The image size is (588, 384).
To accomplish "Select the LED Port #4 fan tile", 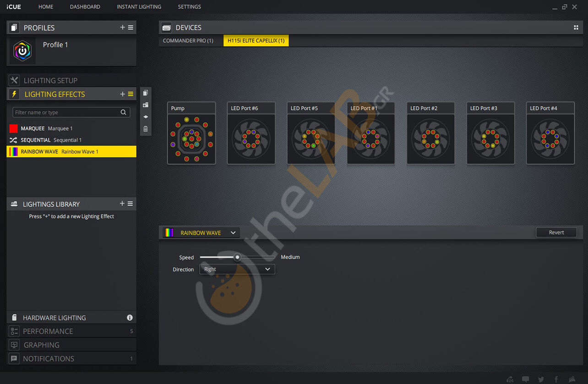I will click(x=550, y=133).
